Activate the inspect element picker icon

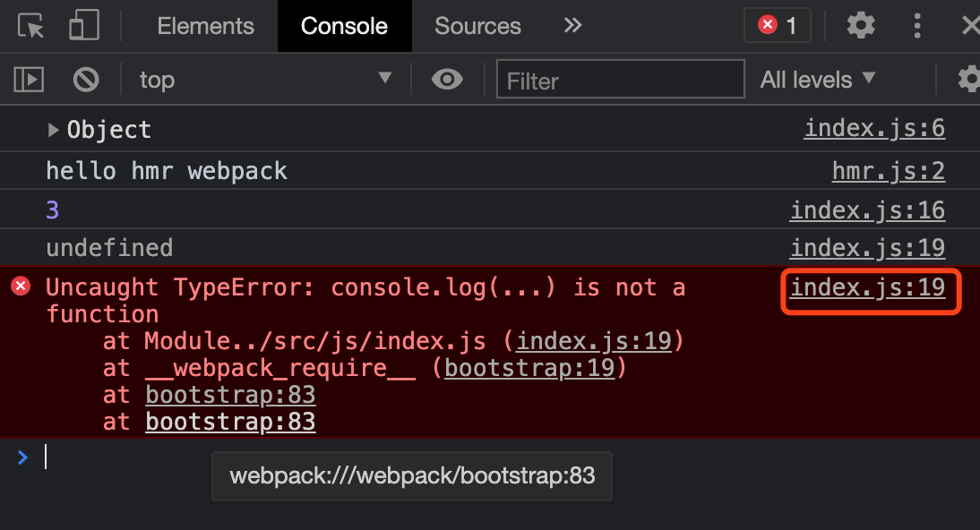(x=31, y=26)
